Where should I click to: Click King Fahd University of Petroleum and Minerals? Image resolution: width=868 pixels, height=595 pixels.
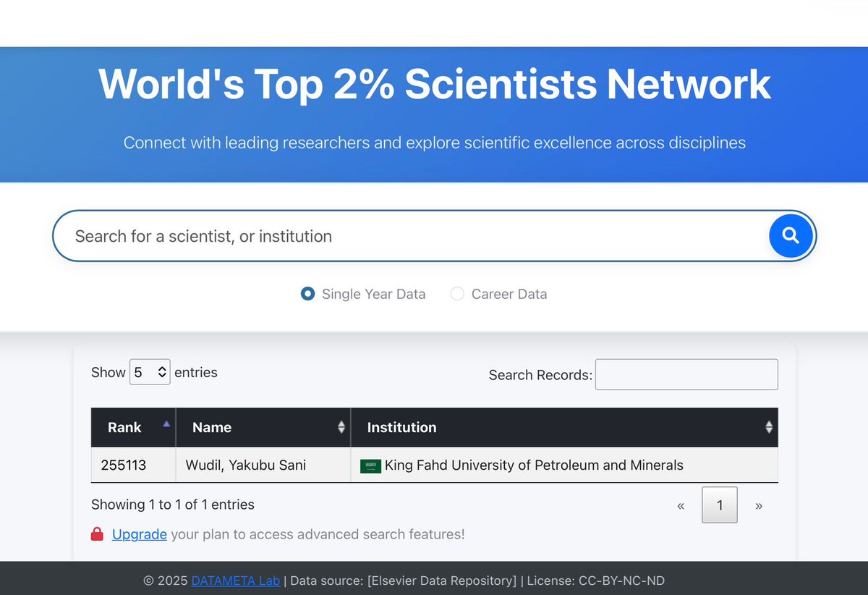pyautogui.click(x=534, y=465)
